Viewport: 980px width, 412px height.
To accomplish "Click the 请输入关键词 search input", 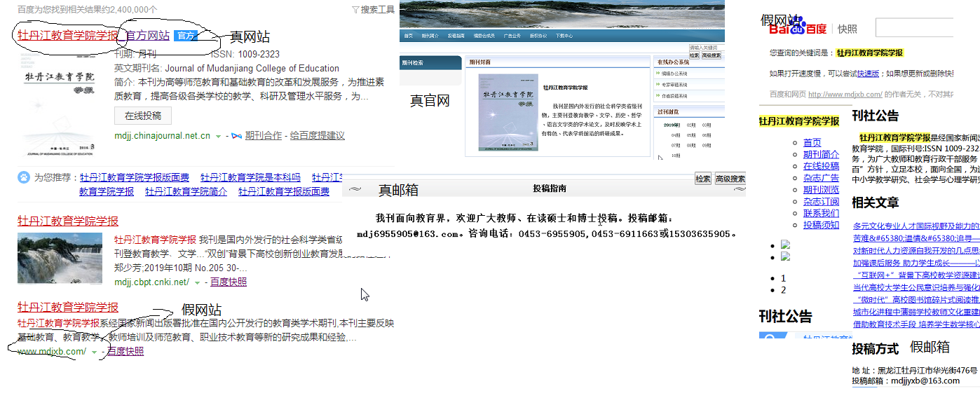I will click(707, 48).
